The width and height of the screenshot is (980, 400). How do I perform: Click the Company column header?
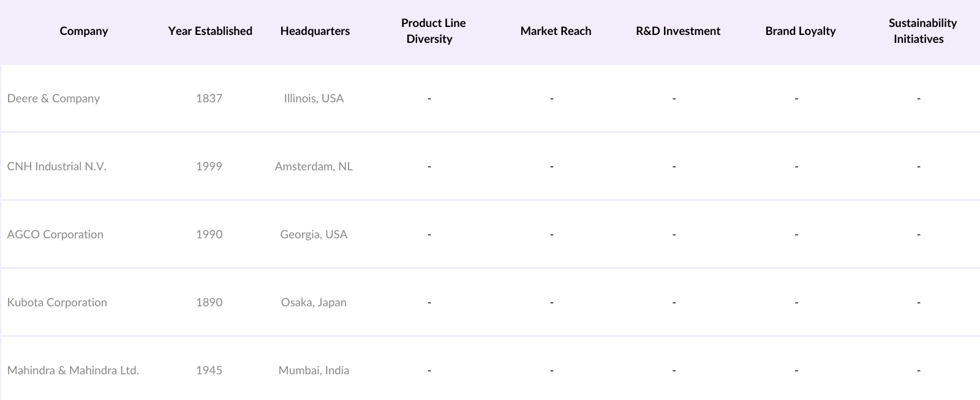[x=84, y=31]
